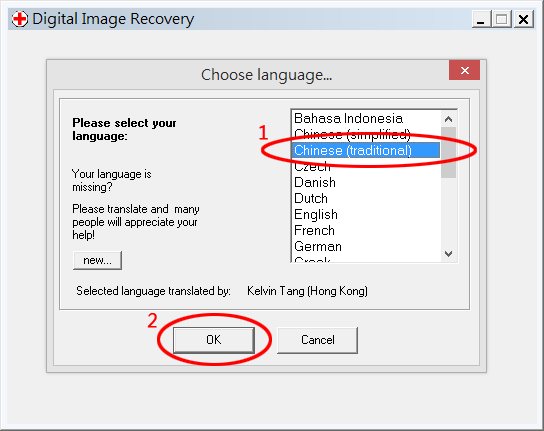The image size is (544, 431).
Task: Pick French as the language
Action: click(x=366, y=230)
